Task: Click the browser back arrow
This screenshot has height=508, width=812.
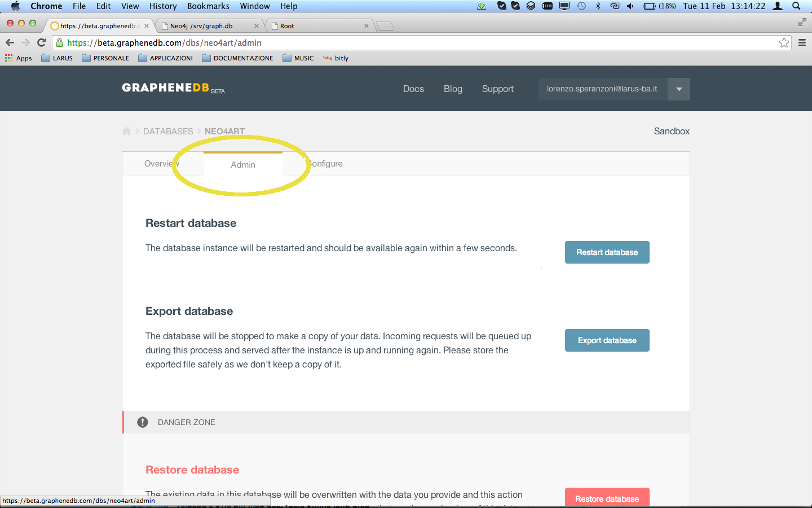Action: [x=10, y=42]
